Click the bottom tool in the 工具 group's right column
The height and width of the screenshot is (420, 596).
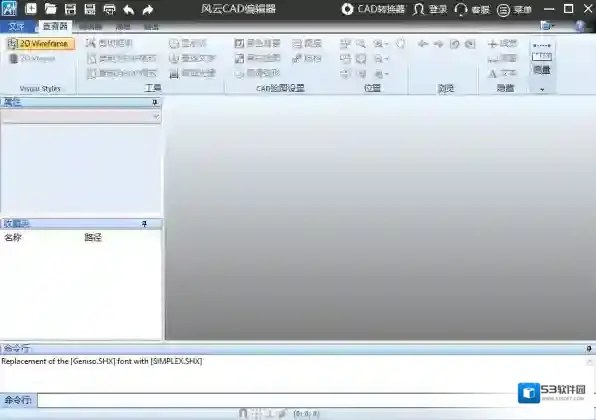(192, 73)
